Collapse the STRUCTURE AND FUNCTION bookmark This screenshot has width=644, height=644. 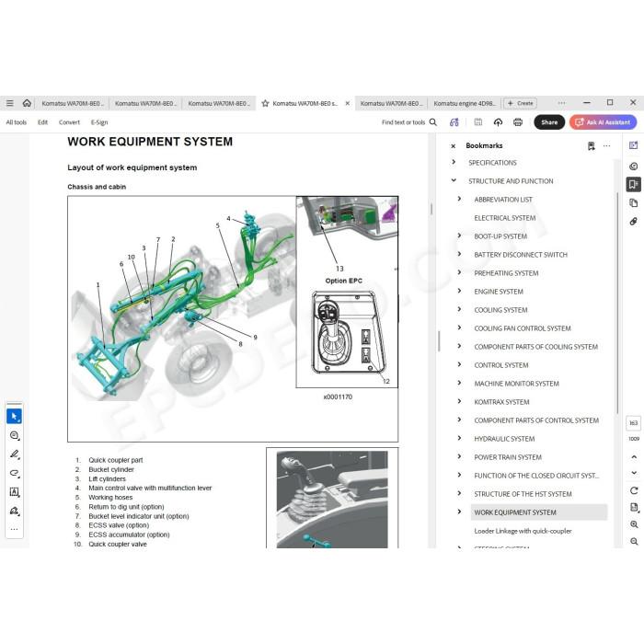[x=454, y=180]
